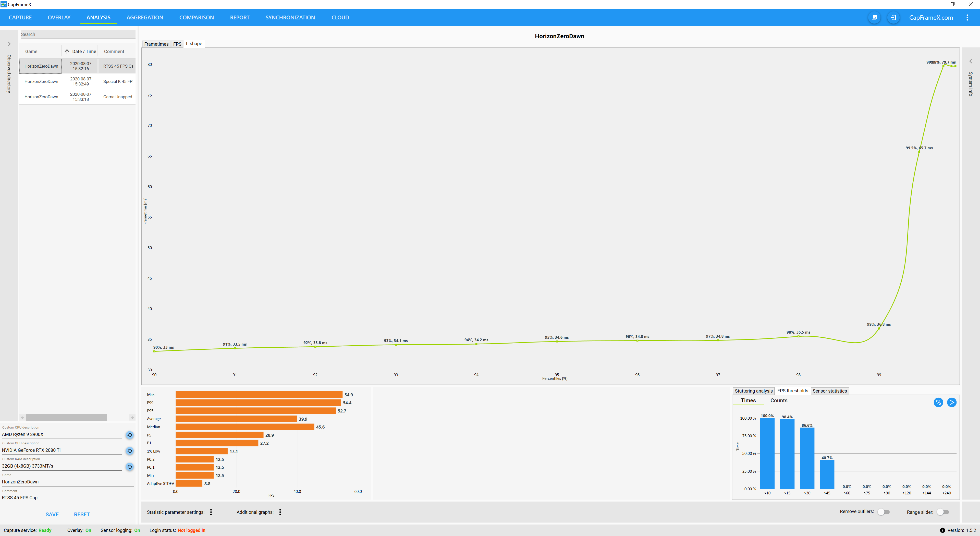980x536 pixels.
Task: Switch thresholds to percent display
Action: click(x=938, y=403)
